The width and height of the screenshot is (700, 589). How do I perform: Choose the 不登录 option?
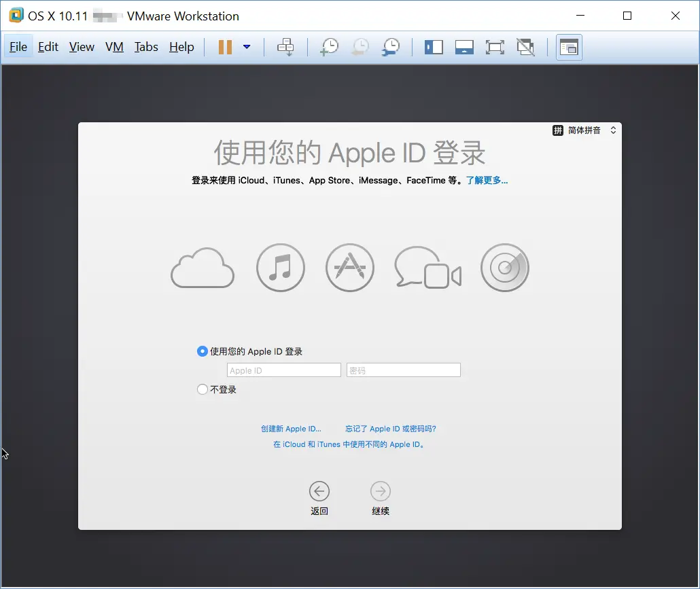click(202, 389)
